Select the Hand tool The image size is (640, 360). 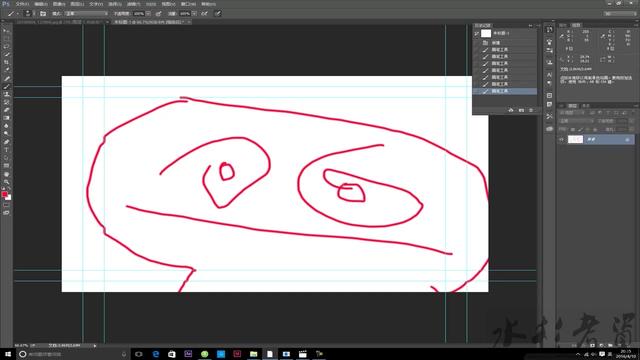coord(6,174)
